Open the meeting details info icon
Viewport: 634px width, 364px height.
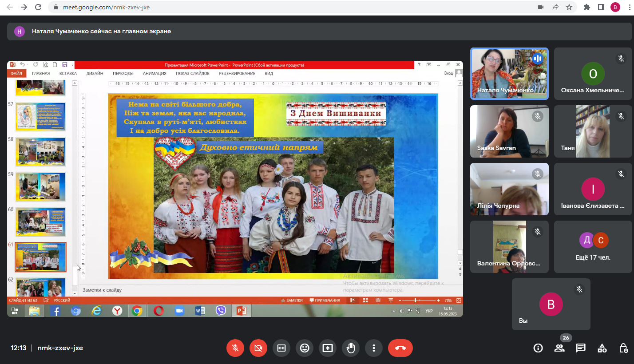pyautogui.click(x=538, y=348)
